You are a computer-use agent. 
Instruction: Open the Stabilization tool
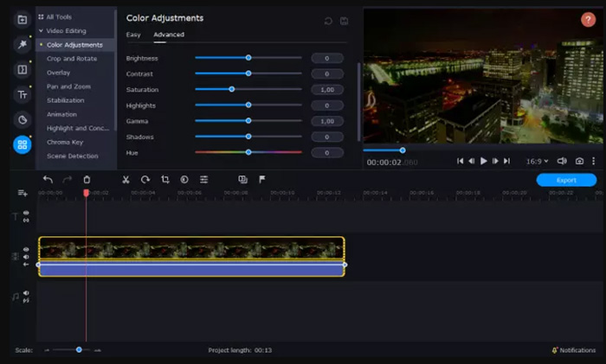(x=66, y=100)
